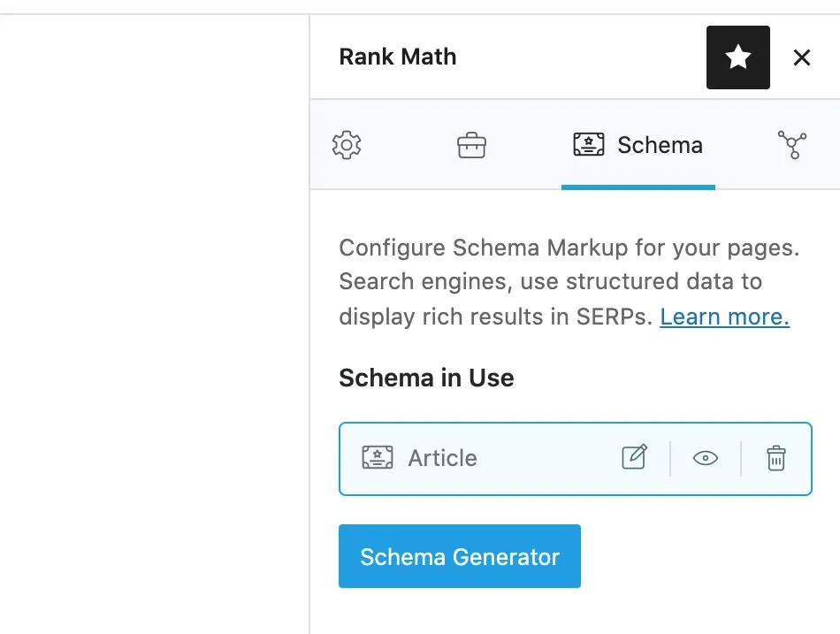This screenshot has height=634, width=840.
Task: Preview the Article schema using eye icon
Action: tap(706, 458)
